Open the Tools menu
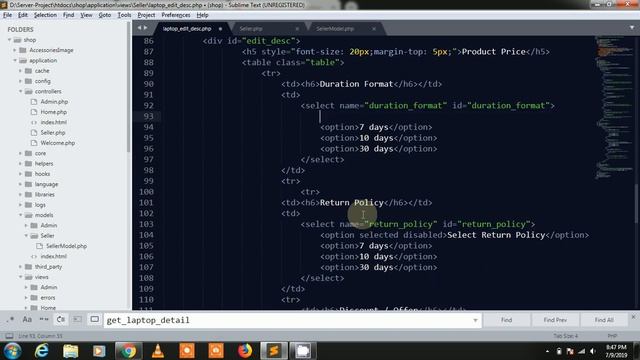This screenshot has height=360, width=640. tap(124, 15)
